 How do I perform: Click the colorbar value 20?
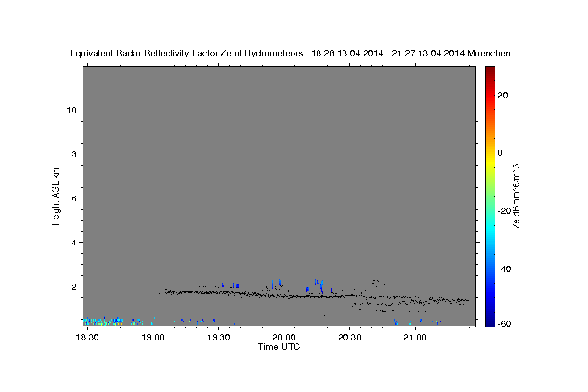503,95
